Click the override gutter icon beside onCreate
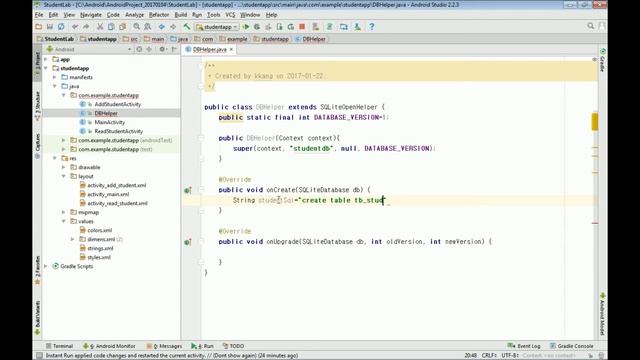This screenshot has width=640, height=360. [188, 190]
